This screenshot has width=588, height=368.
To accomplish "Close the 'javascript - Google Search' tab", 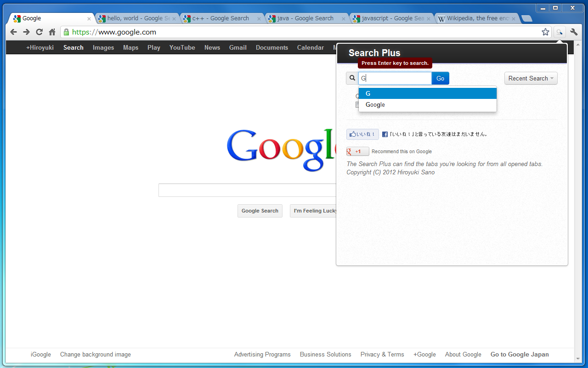I will tap(429, 19).
